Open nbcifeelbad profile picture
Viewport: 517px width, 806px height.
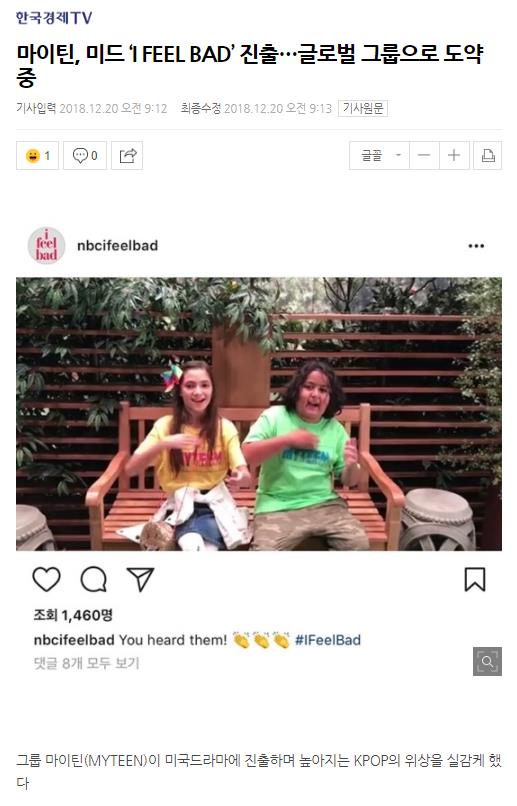coord(47,246)
